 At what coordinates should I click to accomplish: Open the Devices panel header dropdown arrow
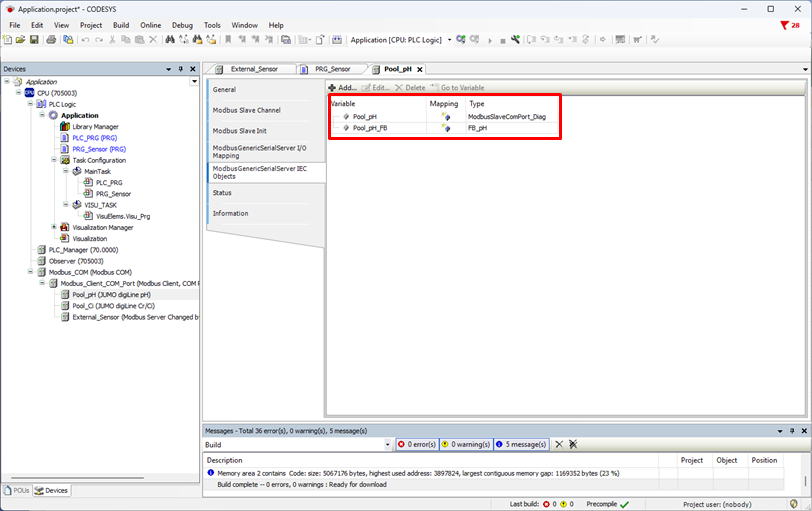(168, 69)
